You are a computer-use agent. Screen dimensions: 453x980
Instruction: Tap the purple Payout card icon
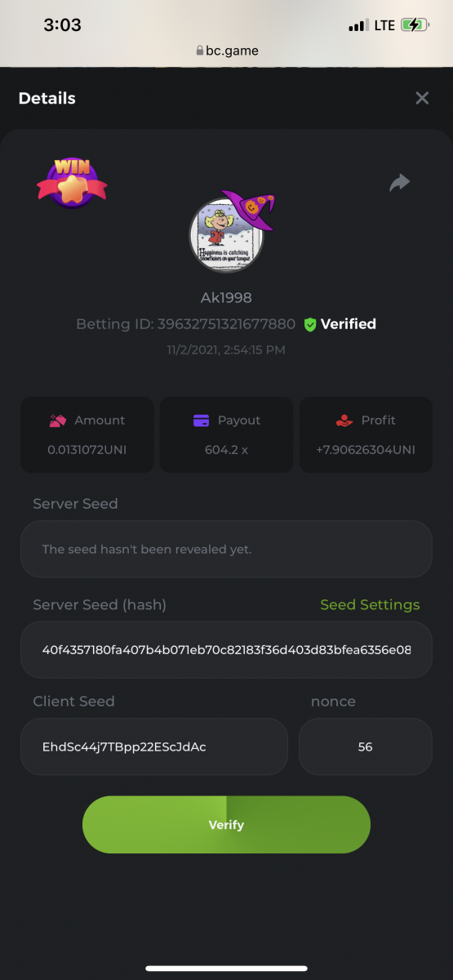pyautogui.click(x=201, y=421)
